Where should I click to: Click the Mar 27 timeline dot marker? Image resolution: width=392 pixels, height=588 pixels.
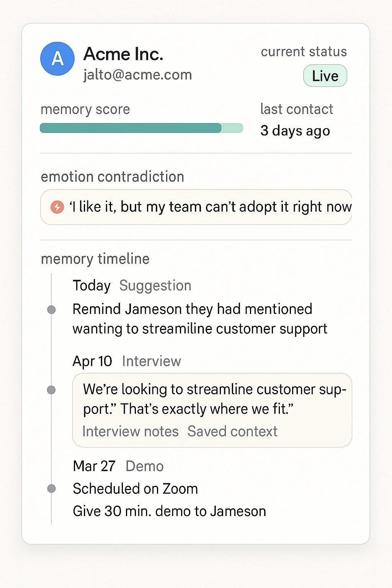click(x=51, y=489)
